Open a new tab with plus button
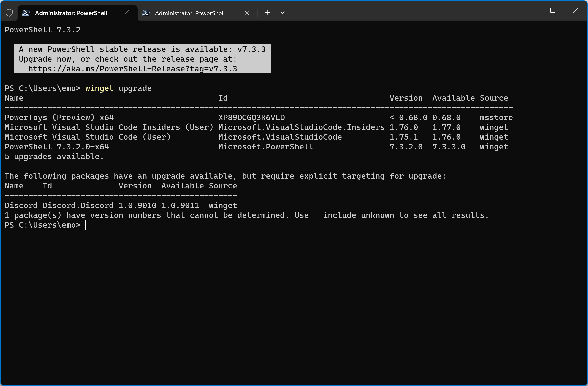This screenshot has width=588, height=386. pos(267,13)
